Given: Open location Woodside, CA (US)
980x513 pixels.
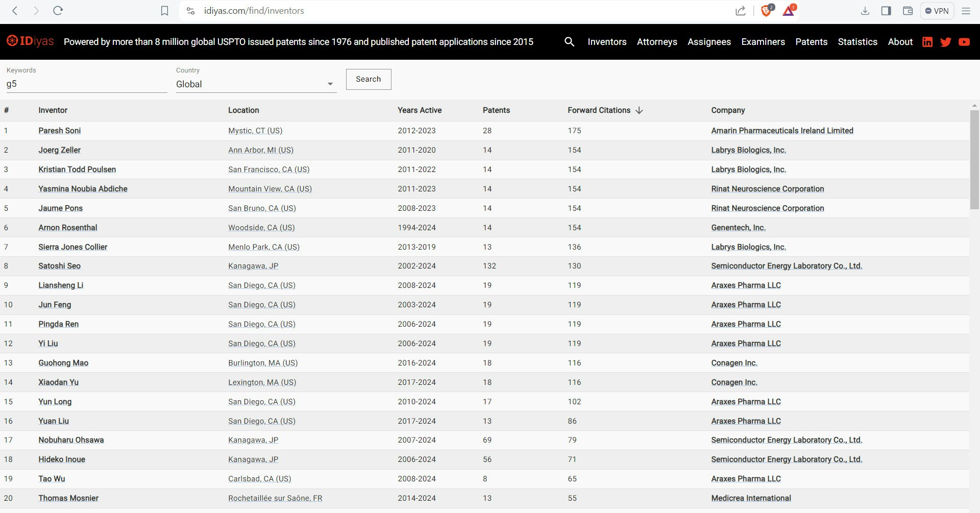Looking at the screenshot, I should [x=261, y=228].
